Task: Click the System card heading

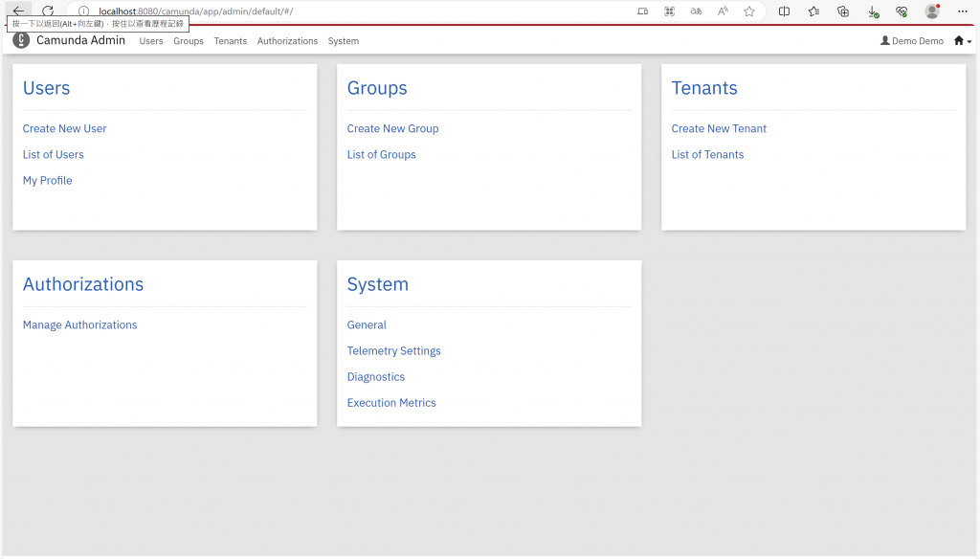Action: [377, 284]
